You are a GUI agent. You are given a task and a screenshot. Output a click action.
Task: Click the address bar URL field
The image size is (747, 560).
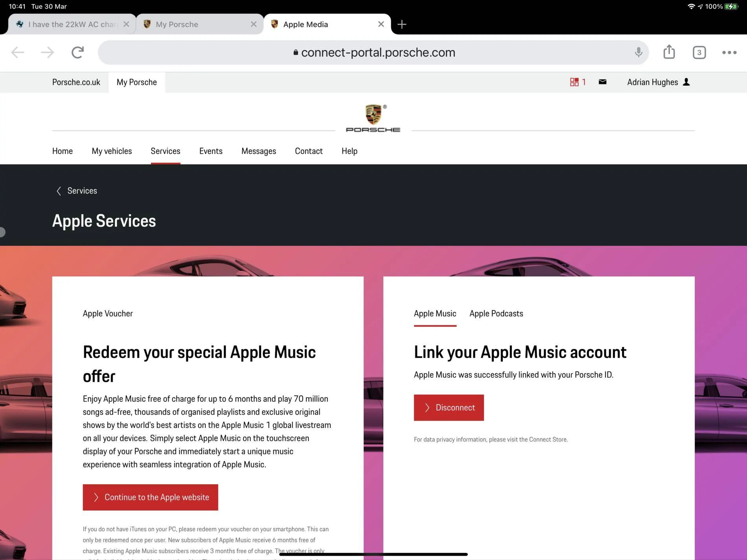pos(373,52)
